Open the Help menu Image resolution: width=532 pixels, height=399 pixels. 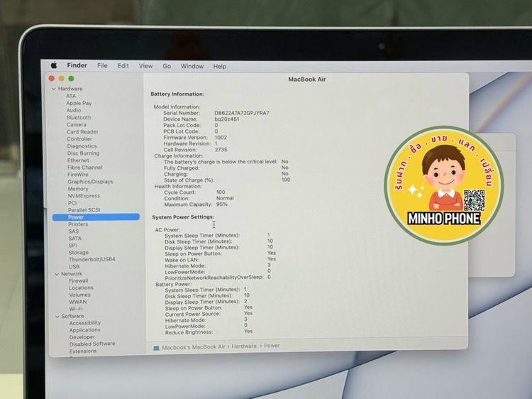219,67
